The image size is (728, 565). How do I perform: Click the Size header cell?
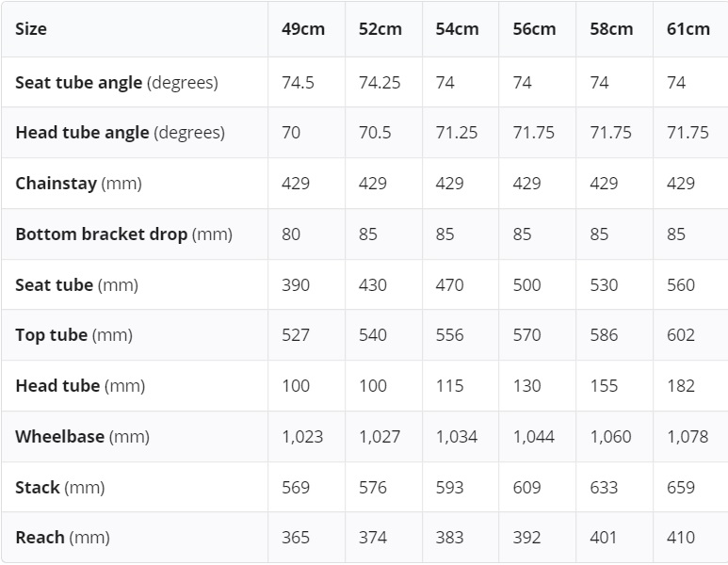click(x=31, y=29)
